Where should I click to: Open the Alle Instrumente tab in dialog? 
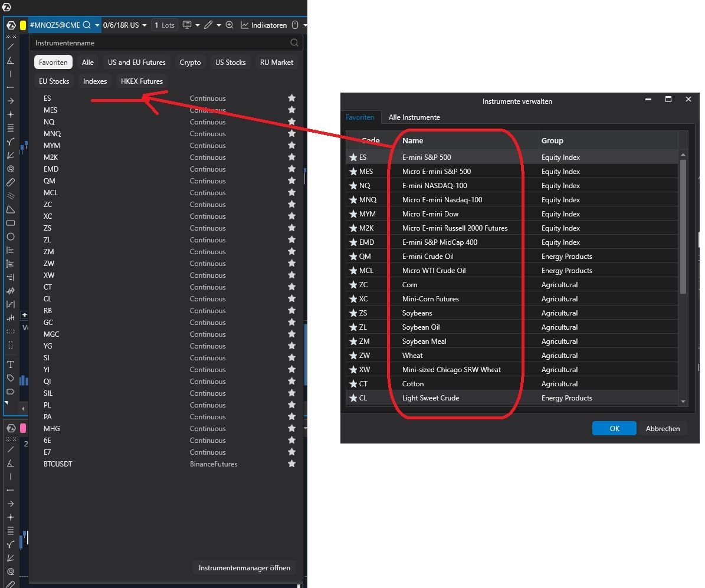click(414, 117)
